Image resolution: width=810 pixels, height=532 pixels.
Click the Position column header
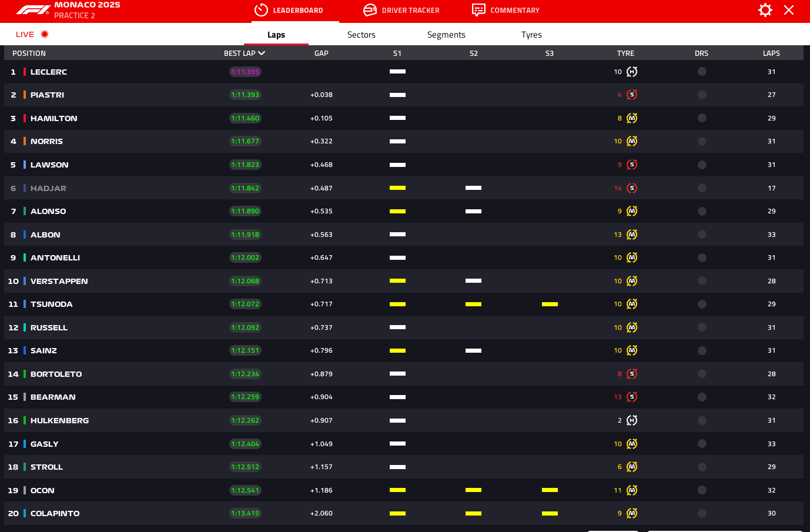[x=29, y=53]
